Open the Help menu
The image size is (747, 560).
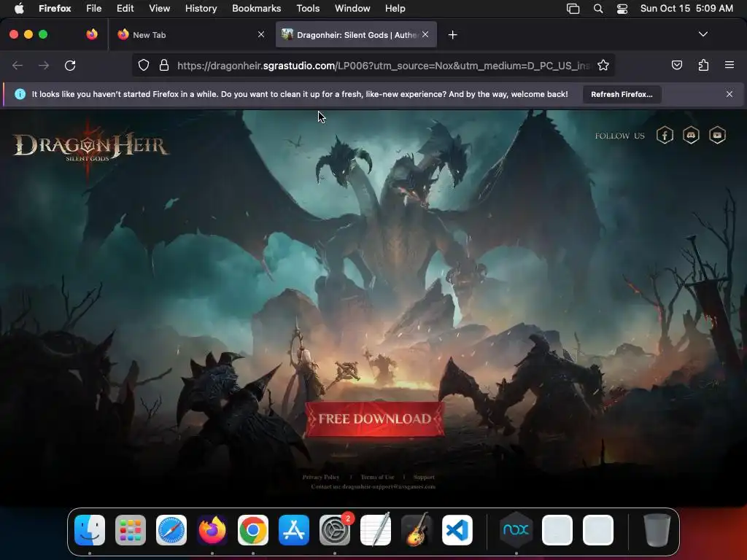click(x=395, y=8)
